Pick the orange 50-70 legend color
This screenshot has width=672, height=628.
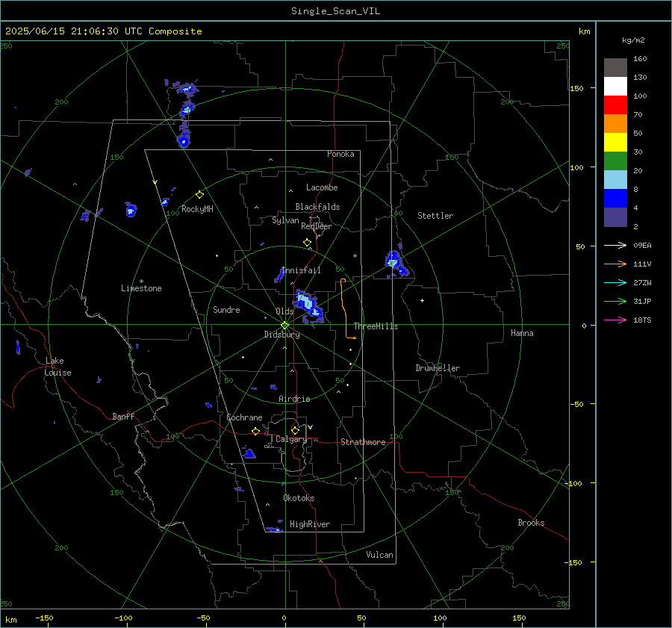tap(615, 124)
